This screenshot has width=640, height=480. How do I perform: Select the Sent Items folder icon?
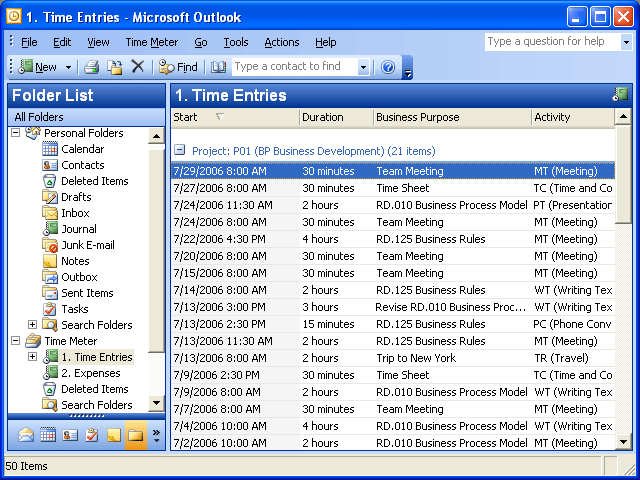coord(50,293)
